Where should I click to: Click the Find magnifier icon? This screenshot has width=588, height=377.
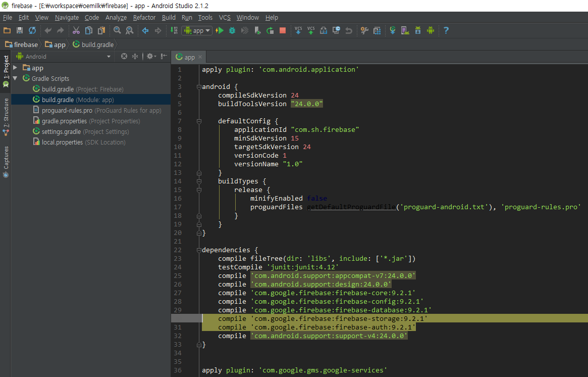click(x=117, y=31)
